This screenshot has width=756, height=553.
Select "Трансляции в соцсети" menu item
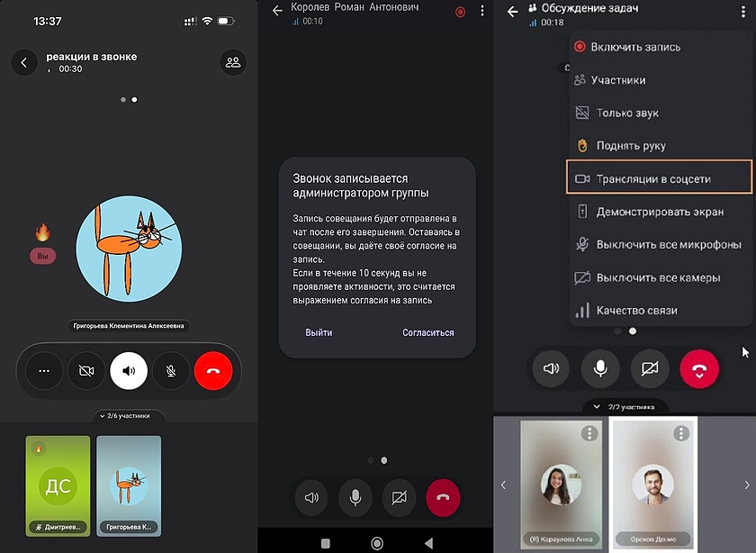tap(659, 178)
